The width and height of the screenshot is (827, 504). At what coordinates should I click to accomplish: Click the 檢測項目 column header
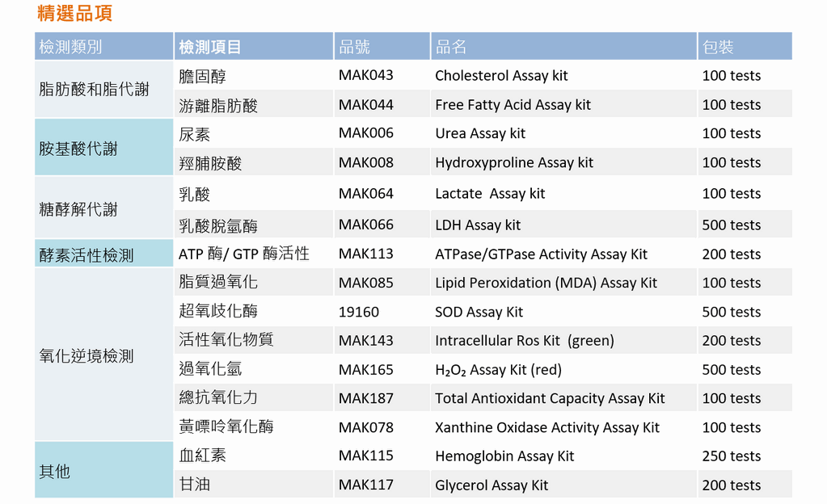click(x=210, y=47)
